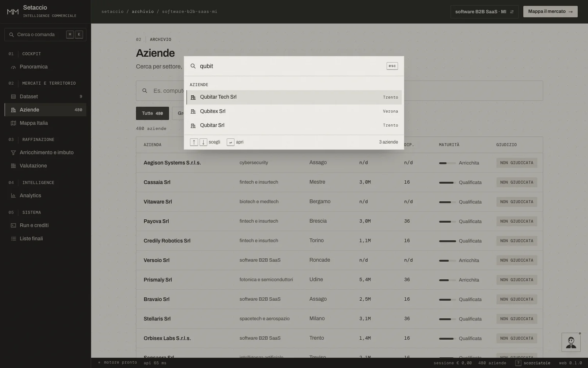This screenshot has width=588, height=368.
Task: Go to Panoramica in the sidebar
Action: [45, 67]
